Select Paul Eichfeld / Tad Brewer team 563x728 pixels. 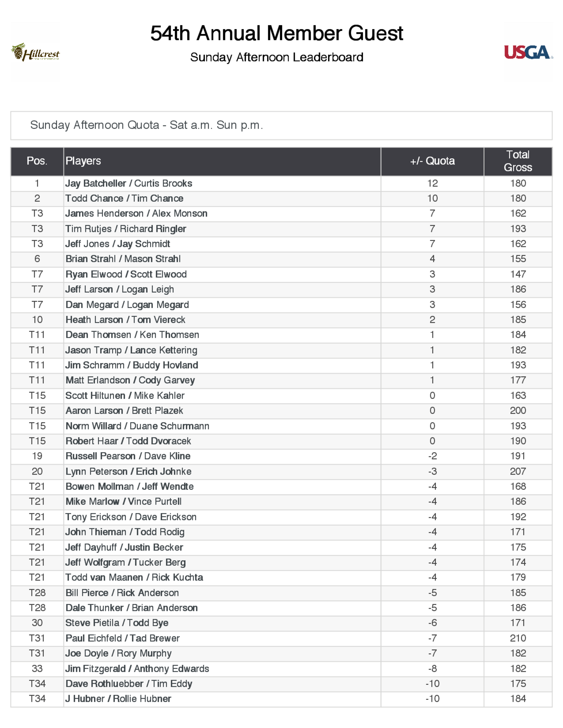click(122, 638)
